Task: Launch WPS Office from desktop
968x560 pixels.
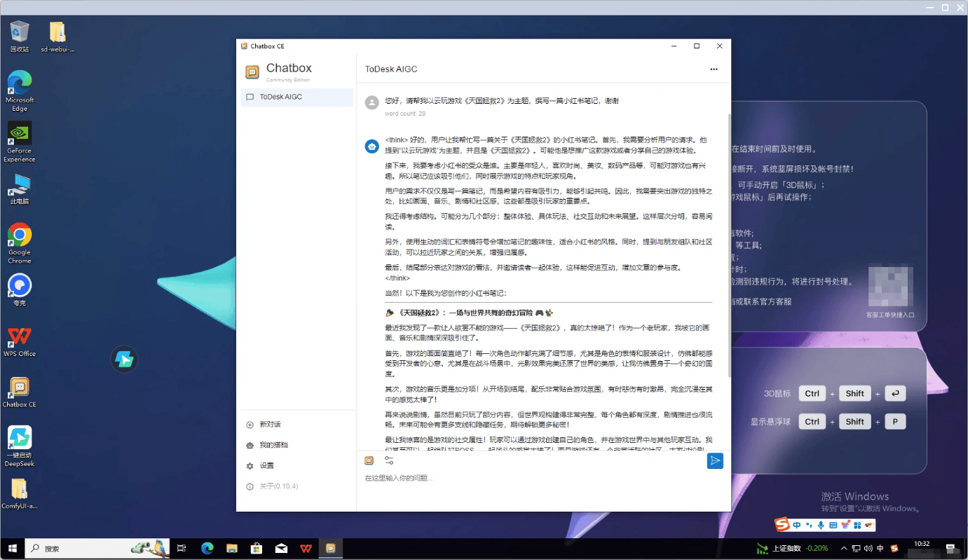Action: tap(20, 341)
